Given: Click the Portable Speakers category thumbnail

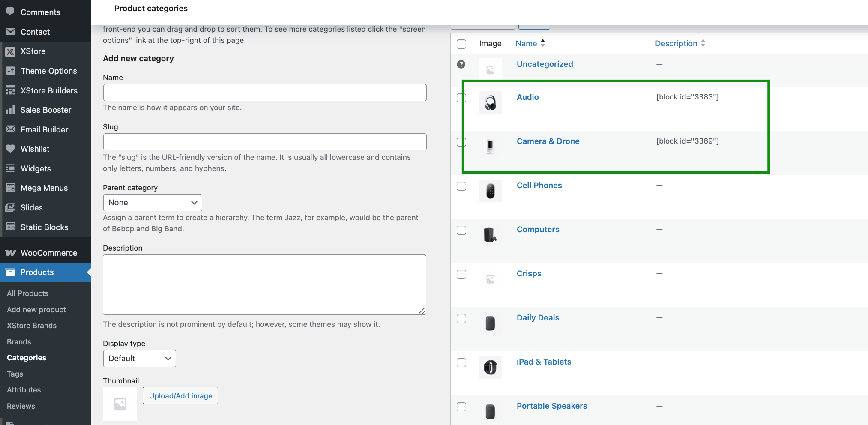Looking at the screenshot, I should point(490,412).
